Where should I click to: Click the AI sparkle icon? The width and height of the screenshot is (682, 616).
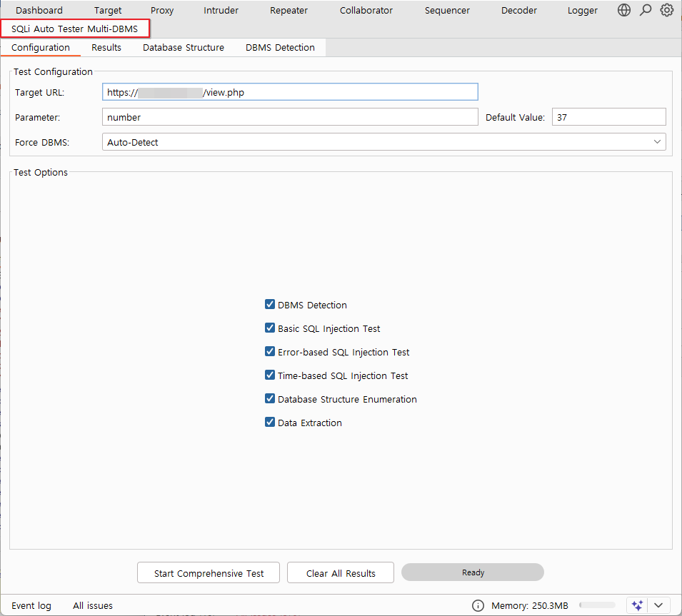coord(637,605)
